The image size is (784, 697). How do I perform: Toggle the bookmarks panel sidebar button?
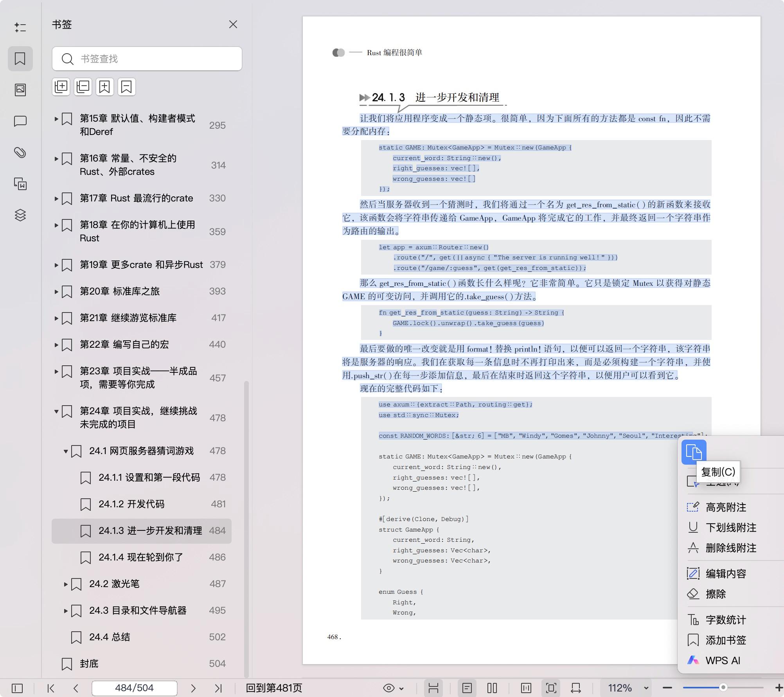20,59
